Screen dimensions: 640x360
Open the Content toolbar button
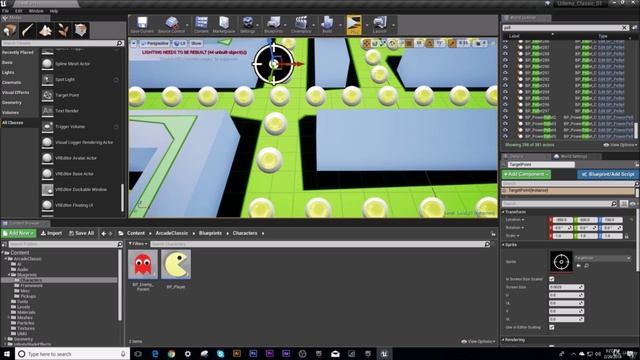tap(201, 25)
